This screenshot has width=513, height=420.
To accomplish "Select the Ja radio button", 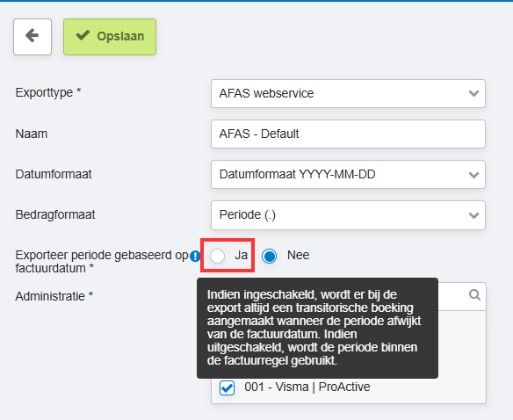I will click(217, 256).
